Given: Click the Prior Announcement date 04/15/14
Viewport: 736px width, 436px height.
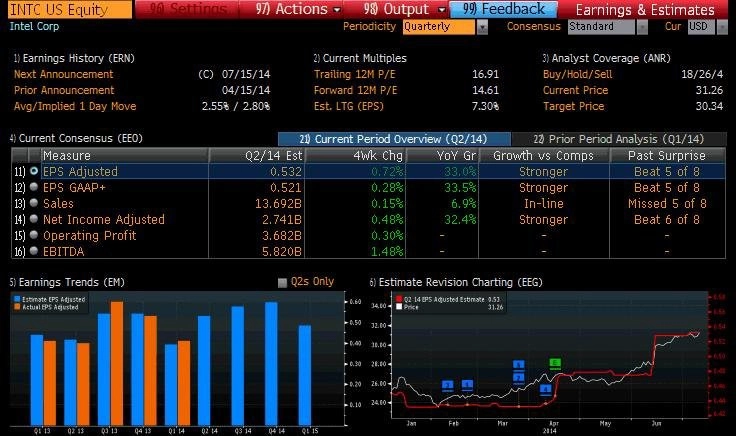Looking at the screenshot, I should point(246,90).
